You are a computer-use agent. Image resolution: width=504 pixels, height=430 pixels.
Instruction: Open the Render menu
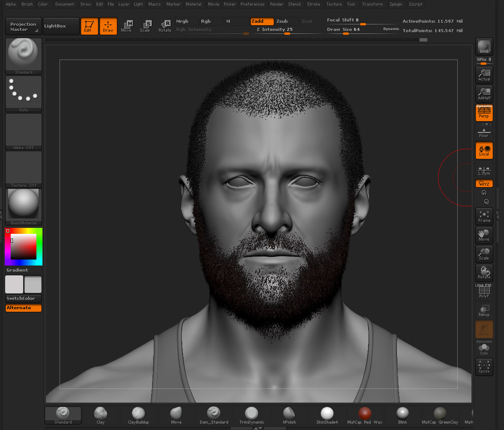pyautogui.click(x=276, y=4)
